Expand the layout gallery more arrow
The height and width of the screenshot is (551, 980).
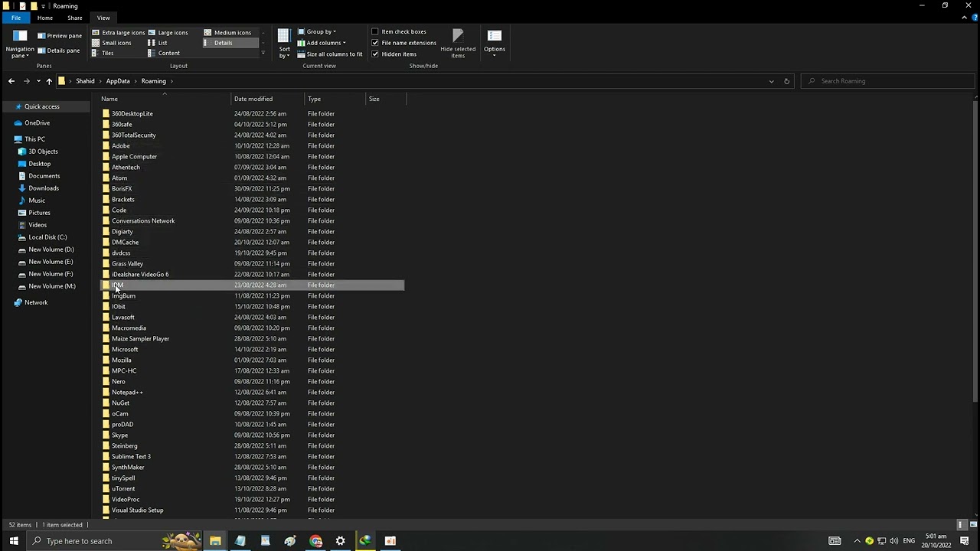click(263, 53)
